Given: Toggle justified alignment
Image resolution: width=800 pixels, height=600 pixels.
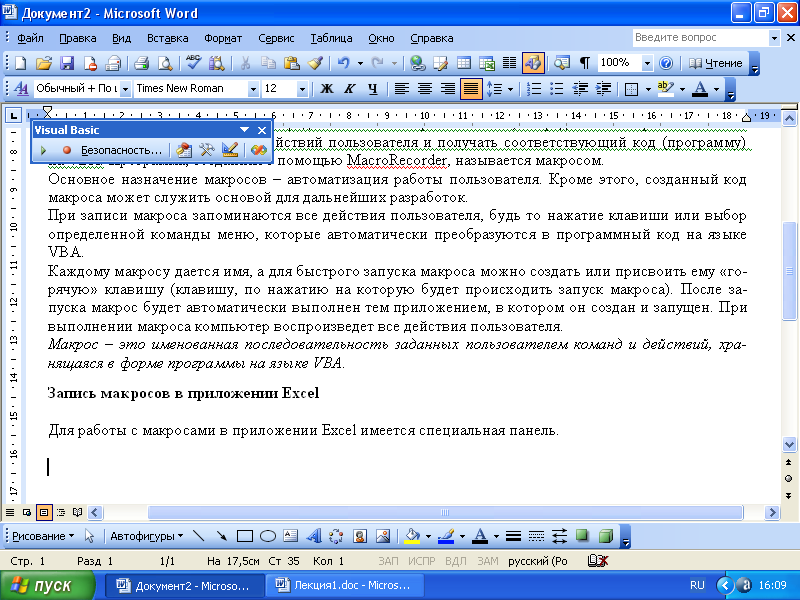Looking at the screenshot, I should point(470,89).
